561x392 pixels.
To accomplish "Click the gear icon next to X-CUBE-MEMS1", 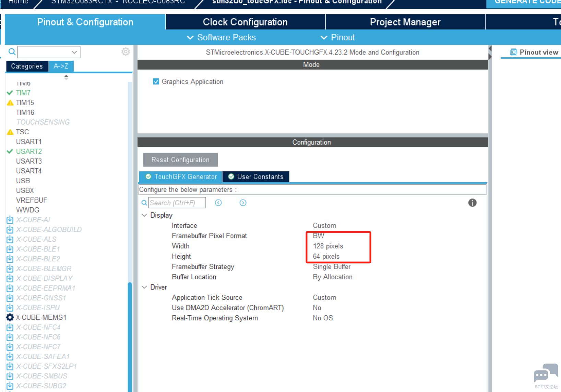I will point(10,317).
